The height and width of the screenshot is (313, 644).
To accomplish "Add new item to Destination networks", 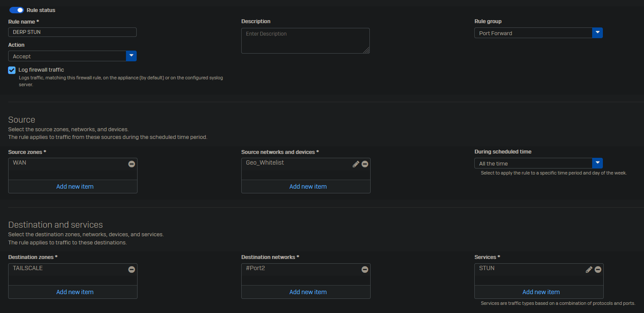I will click(x=308, y=292).
